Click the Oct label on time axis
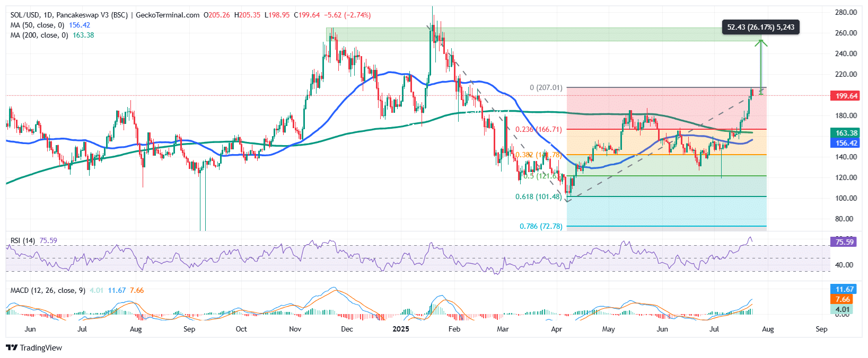Screen dimensions: 868x358 241,329
